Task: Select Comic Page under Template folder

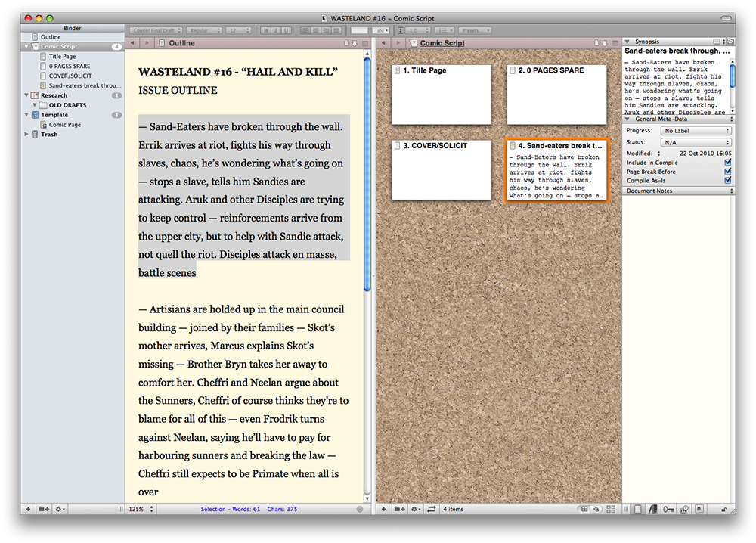Action: (64, 125)
